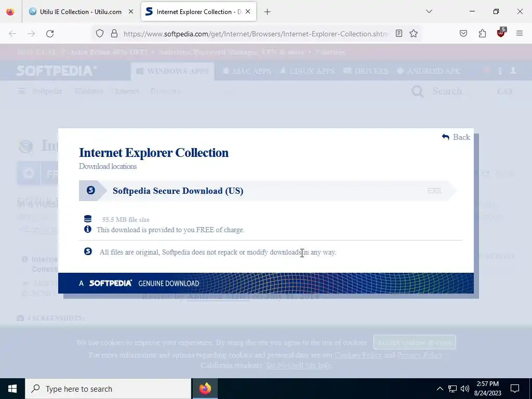Return with the Back link in dialog
Screen dimensions: 532x399
tap(456, 137)
